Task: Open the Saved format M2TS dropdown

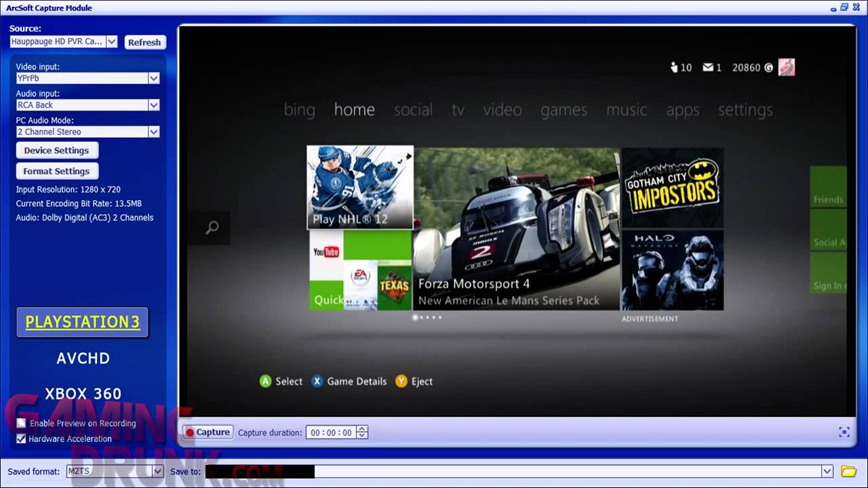Action: 157,471
